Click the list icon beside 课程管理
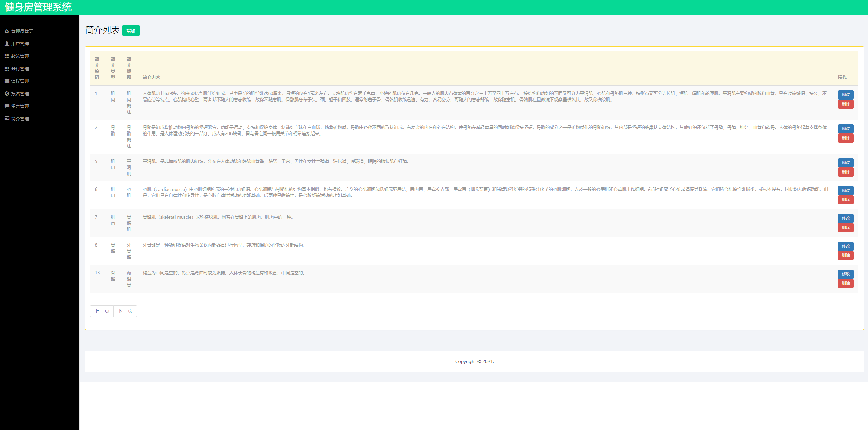 7,81
